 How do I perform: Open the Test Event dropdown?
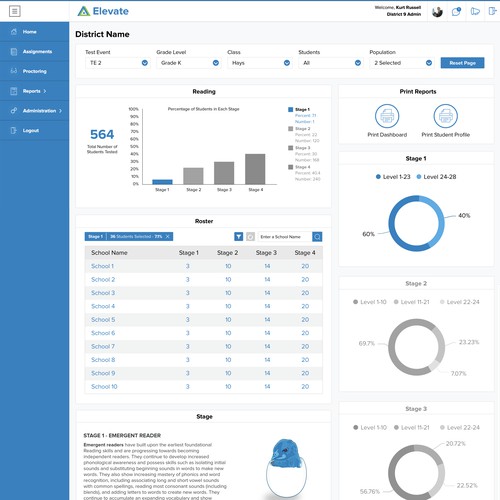pos(118,63)
